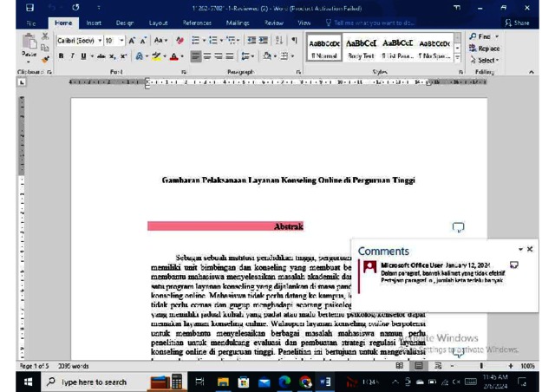Image resolution: width=555 pixels, height=392 pixels.
Task: Toggle underline formatting
Action: 85,54
